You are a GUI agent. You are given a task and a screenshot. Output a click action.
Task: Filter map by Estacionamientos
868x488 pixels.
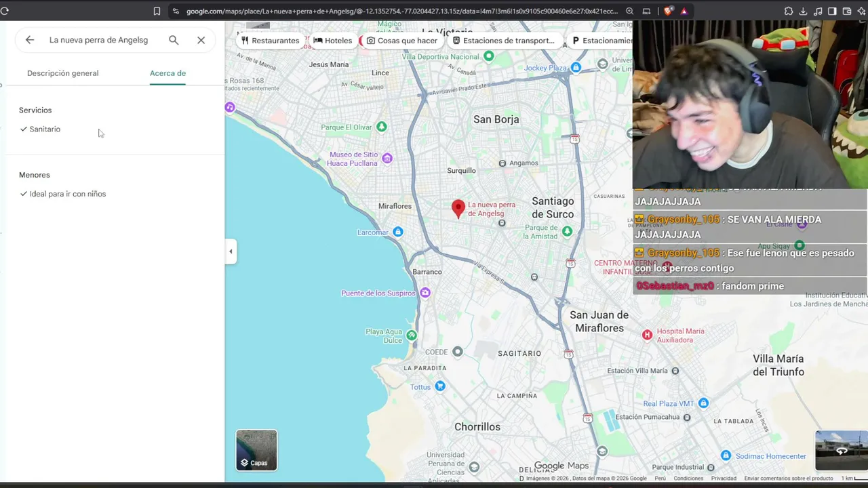[602, 41]
